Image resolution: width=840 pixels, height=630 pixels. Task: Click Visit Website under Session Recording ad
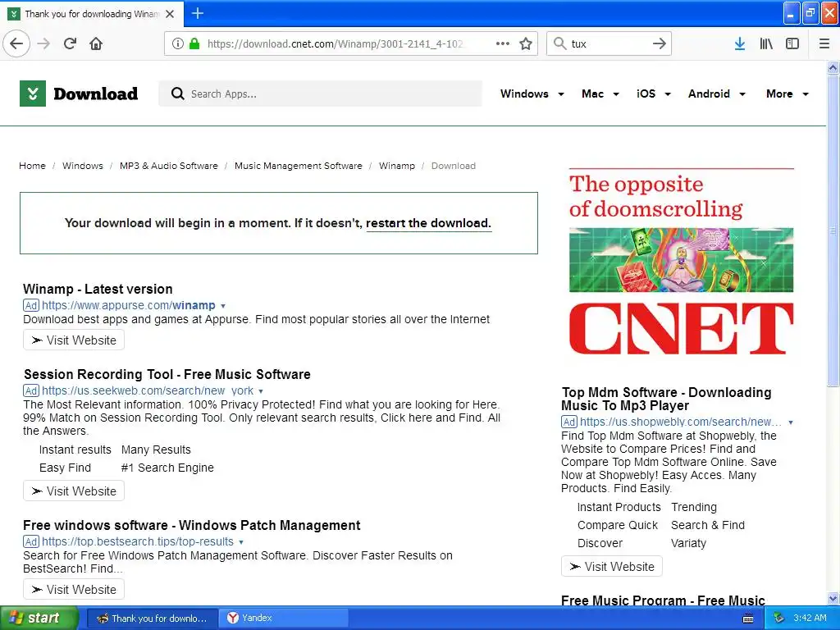click(74, 491)
